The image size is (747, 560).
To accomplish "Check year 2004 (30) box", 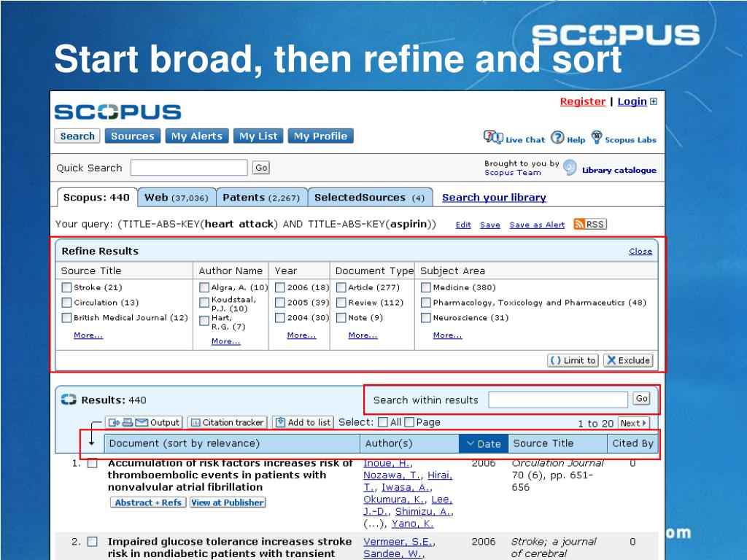I will [280, 318].
